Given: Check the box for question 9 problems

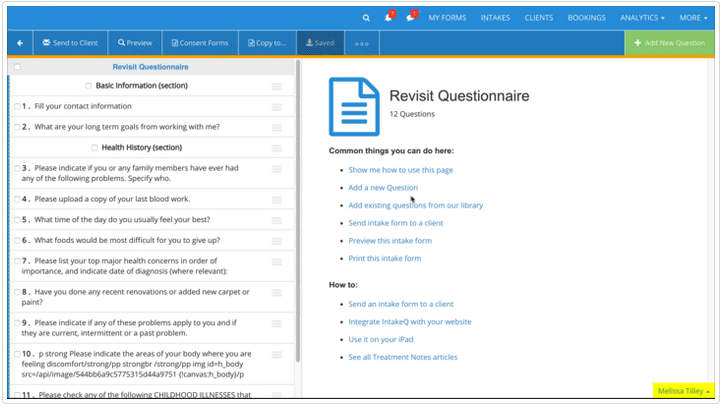Looking at the screenshot, I should [x=17, y=323].
